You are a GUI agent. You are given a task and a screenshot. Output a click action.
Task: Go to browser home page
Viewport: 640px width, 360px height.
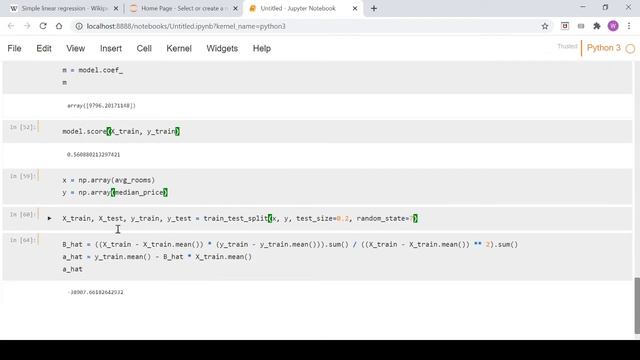59,26
